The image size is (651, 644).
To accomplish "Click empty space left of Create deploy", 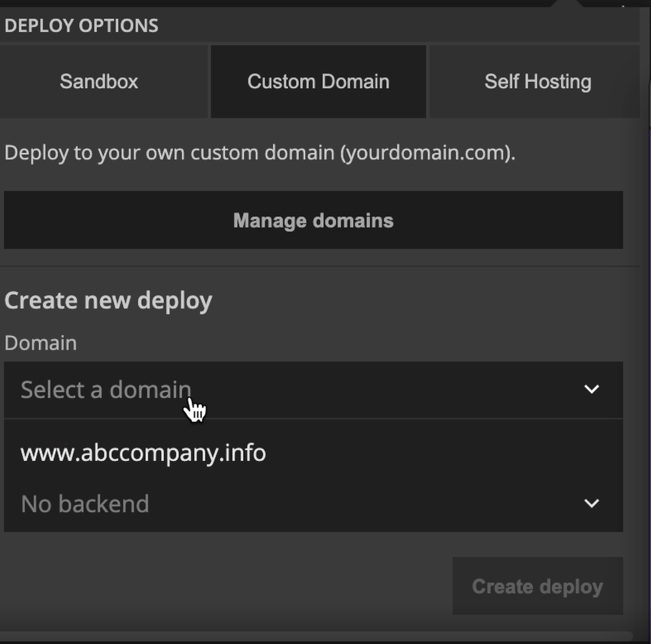I will (227, 586).
